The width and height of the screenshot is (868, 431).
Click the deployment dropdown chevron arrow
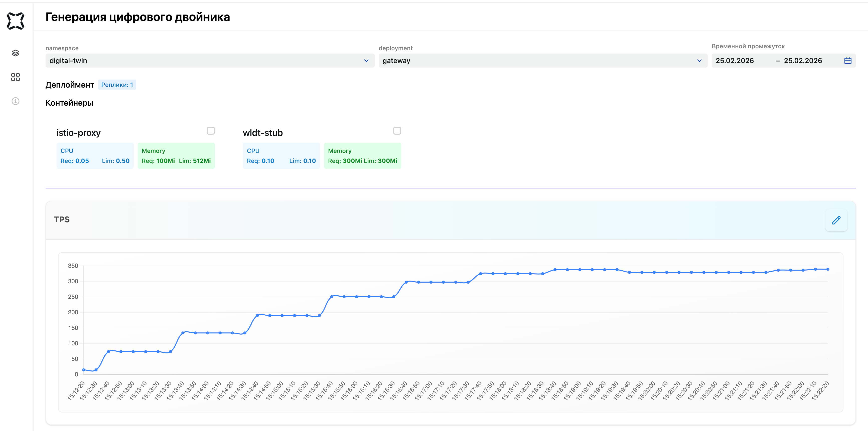coord(699,61)
